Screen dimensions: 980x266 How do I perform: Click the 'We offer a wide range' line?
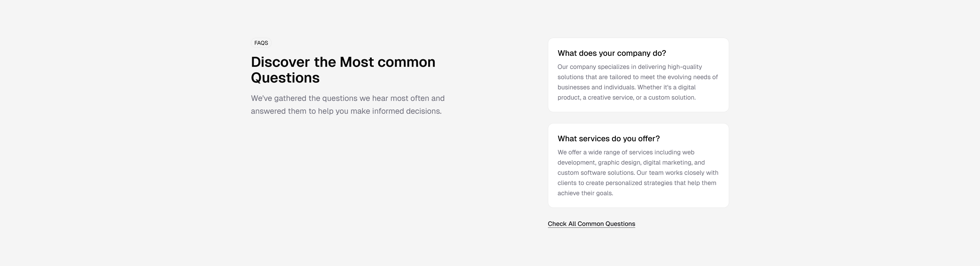[x=626, y=152]
